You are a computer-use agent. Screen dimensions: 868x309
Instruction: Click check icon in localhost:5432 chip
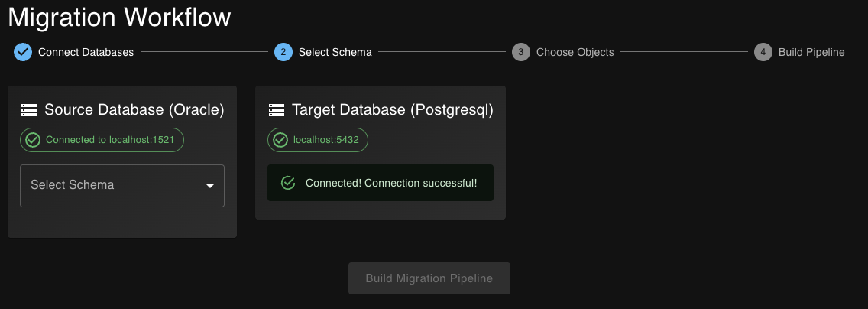(280, 140)
